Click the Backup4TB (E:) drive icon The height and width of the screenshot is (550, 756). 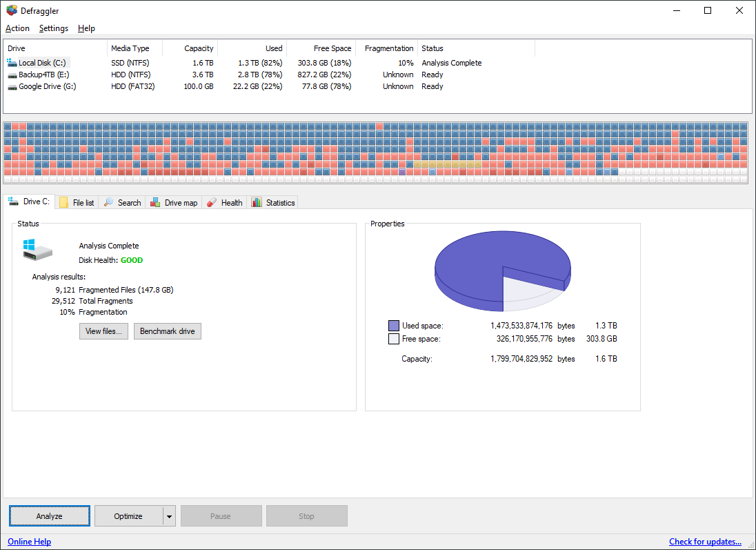point(12,75)
